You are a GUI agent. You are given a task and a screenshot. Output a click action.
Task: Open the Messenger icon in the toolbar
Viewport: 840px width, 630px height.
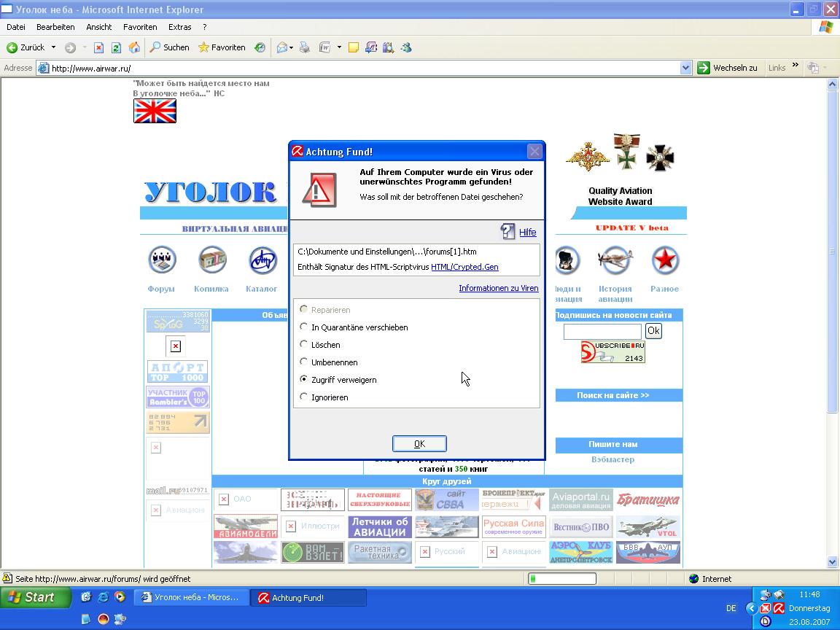407,47
